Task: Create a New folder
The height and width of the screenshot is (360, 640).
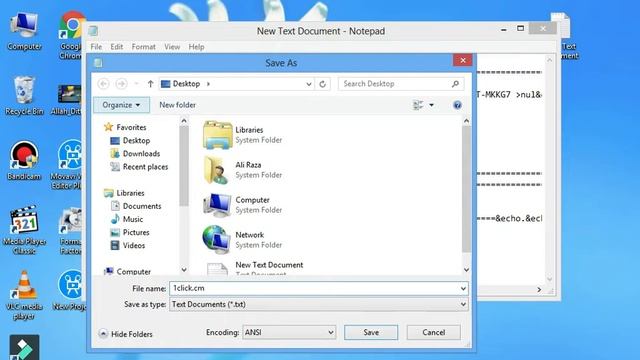Action: point(178,105)
